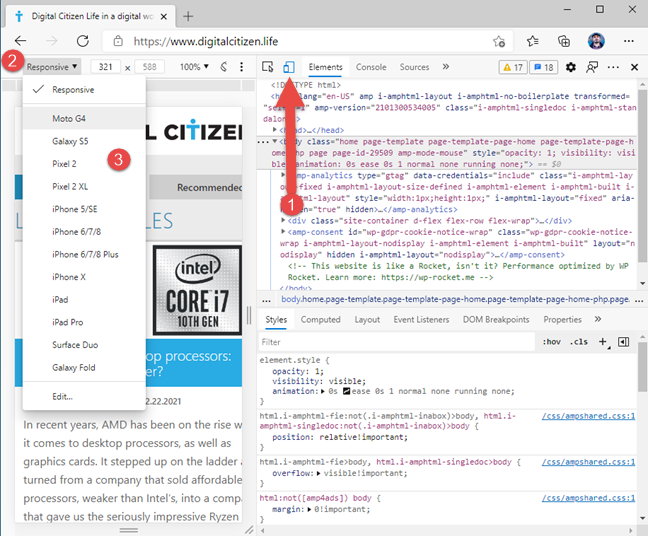The width and height of the screenshot is (648, 536).
Task: Expand more DevTools tabs chevron
Action: pyautogui.click(x=446, y=67)
